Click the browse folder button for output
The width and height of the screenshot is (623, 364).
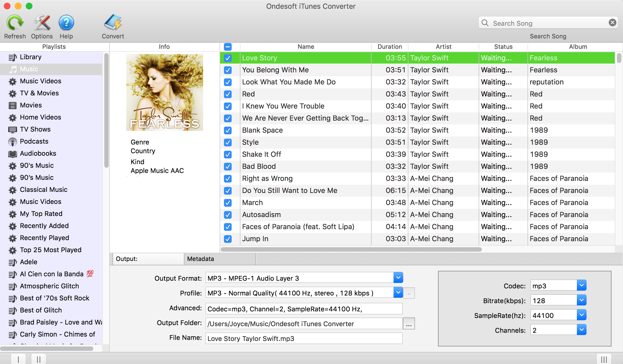pos(408,323)
